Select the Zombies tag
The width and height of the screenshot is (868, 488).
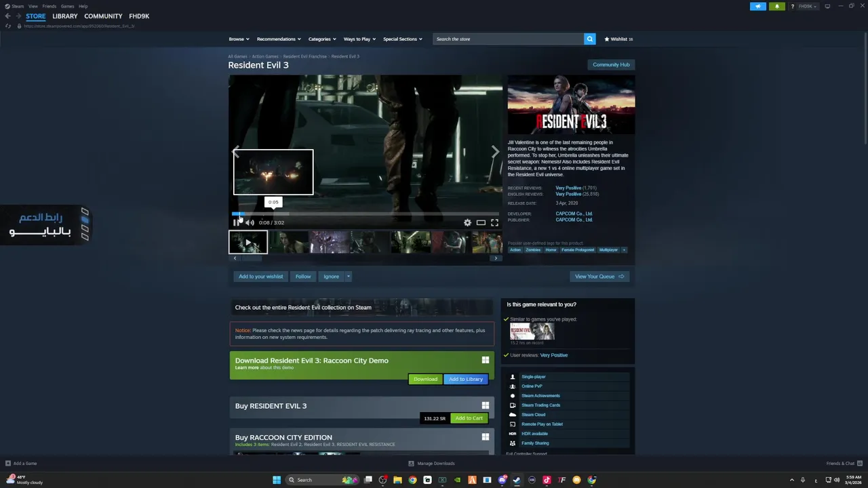tap(533, 250)
